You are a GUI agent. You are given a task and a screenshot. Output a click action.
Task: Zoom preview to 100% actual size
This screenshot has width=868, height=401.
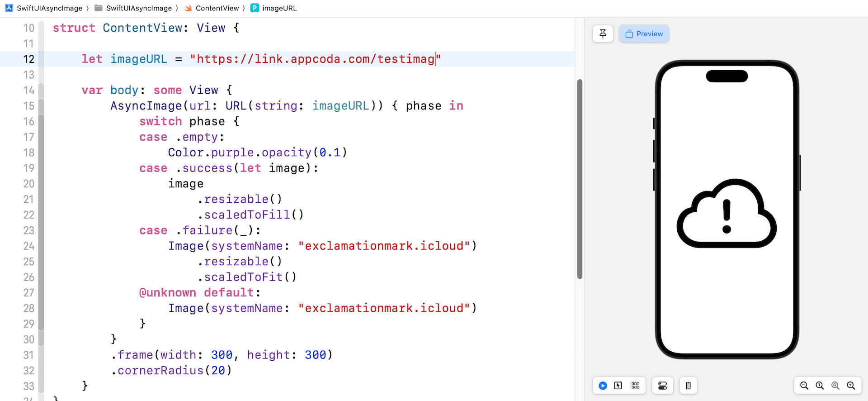(820, 386)
